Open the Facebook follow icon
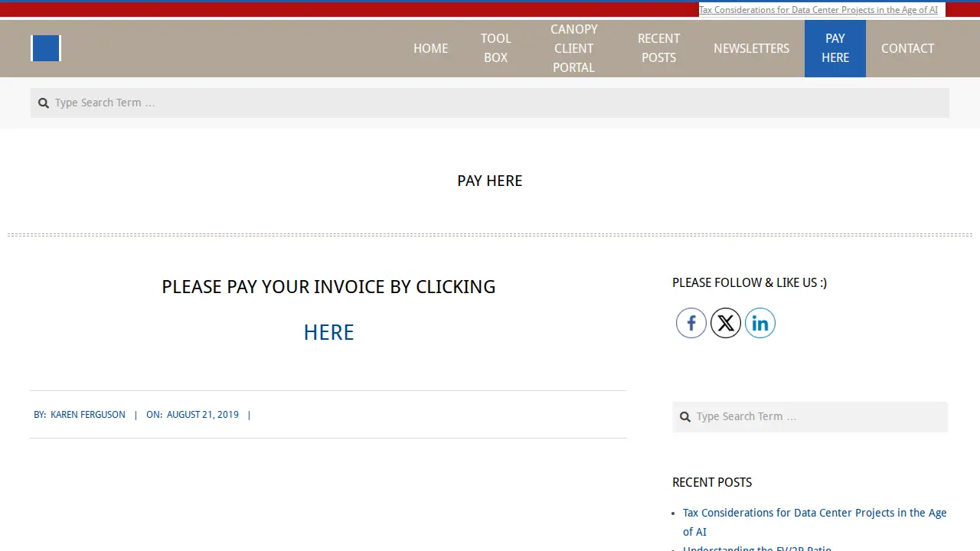Screen dimensions: 980x551 [691, 323]
